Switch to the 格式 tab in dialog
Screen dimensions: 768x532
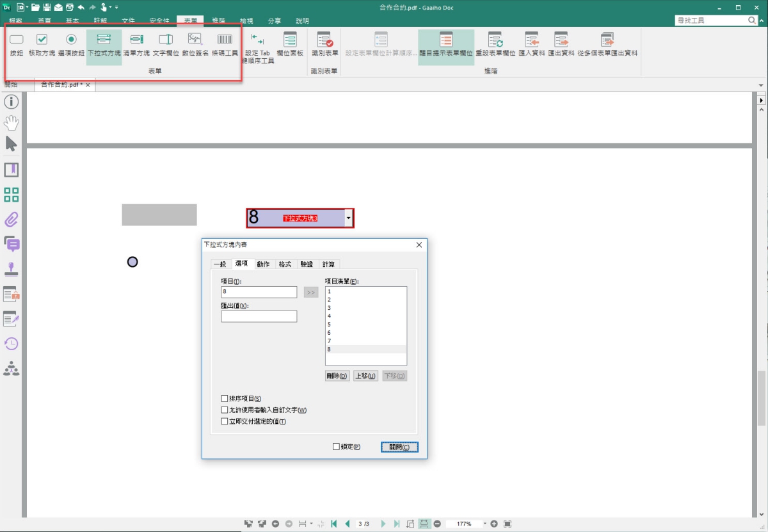[285, 264]
